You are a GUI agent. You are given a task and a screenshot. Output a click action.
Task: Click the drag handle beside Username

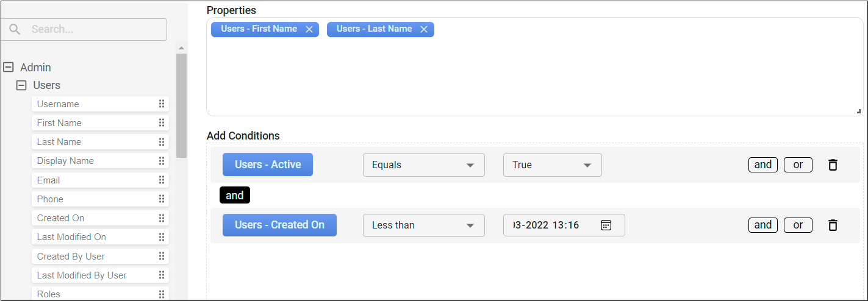162,104
